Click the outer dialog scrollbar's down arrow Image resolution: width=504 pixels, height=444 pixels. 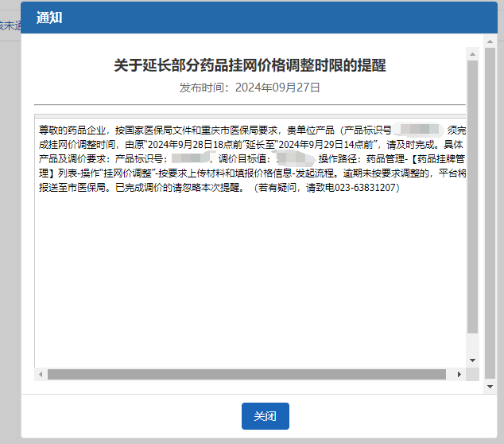click(x=491, y=386)
